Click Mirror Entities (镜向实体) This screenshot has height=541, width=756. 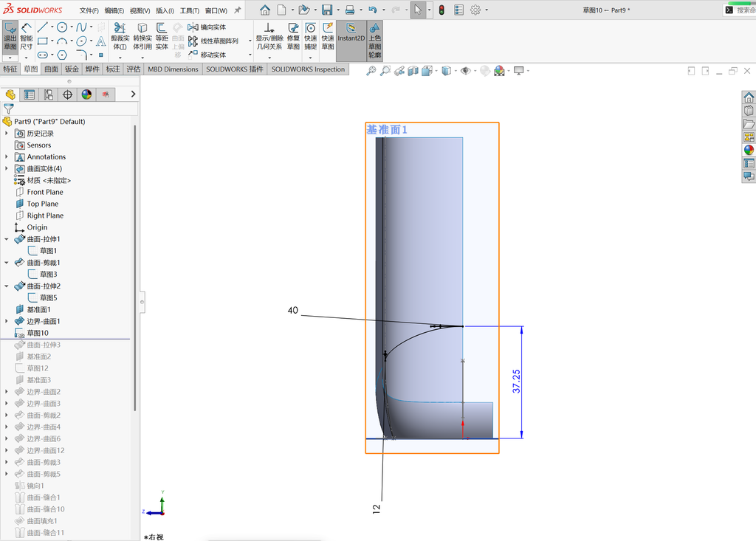pyautogui.click(x=207, y=27)
